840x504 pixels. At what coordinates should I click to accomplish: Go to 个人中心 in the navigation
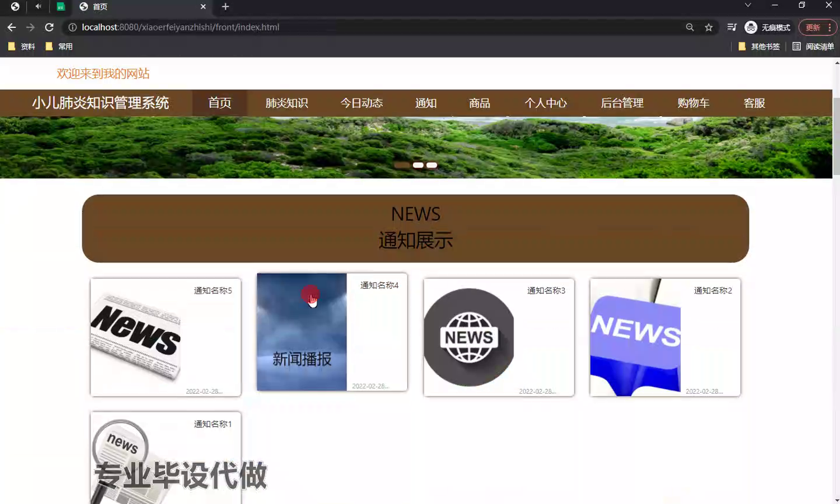pos(545,103)
